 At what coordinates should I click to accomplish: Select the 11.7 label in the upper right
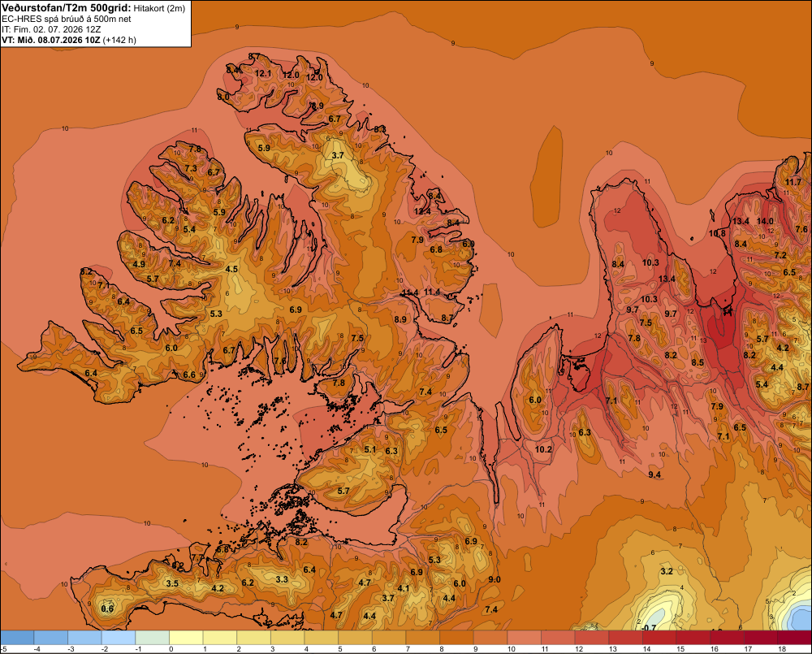tap(793, 182)
